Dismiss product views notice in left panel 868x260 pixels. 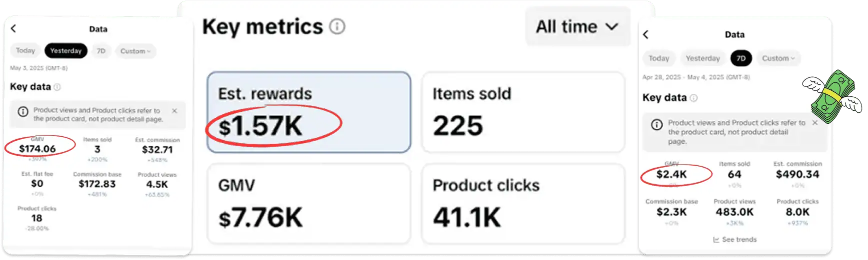pos(174,111)
